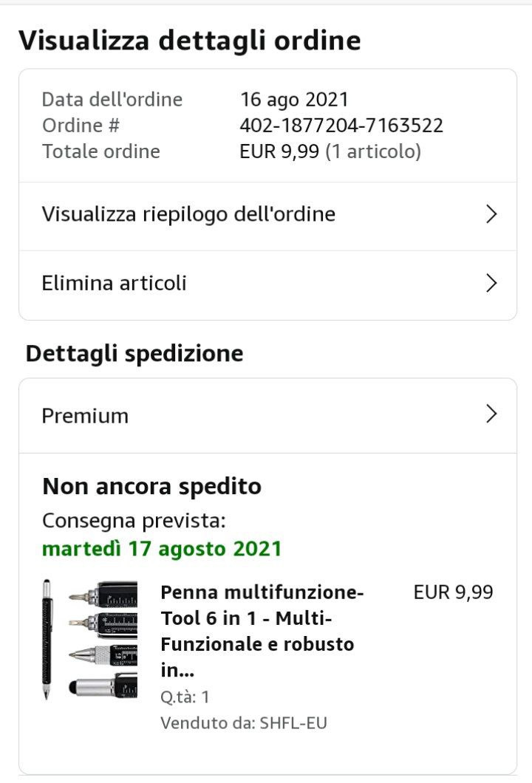Tap the delivery date martedì 17 agosto 2021
This screenshot has height=783, width=532.
162,549
